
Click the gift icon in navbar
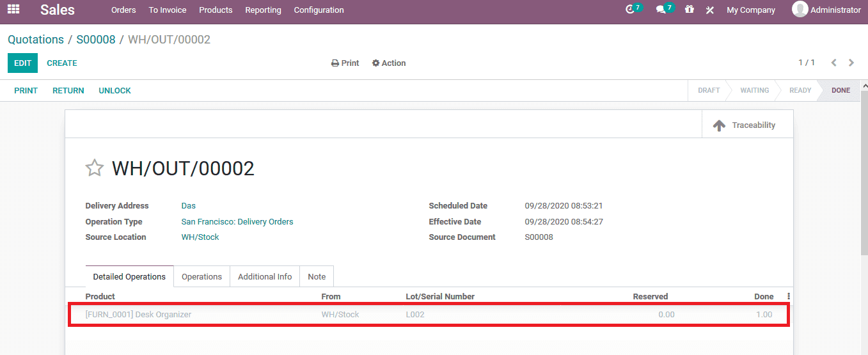(689, 10)
